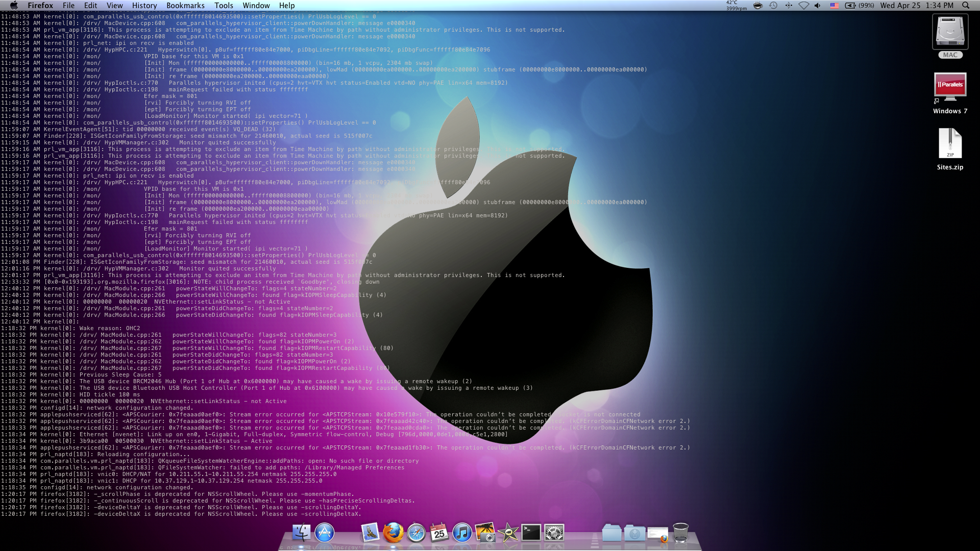Open iCal calendar showing 25
Image resolution: width=980 pixels, height=551 pixels.
[x=439, y=533]
